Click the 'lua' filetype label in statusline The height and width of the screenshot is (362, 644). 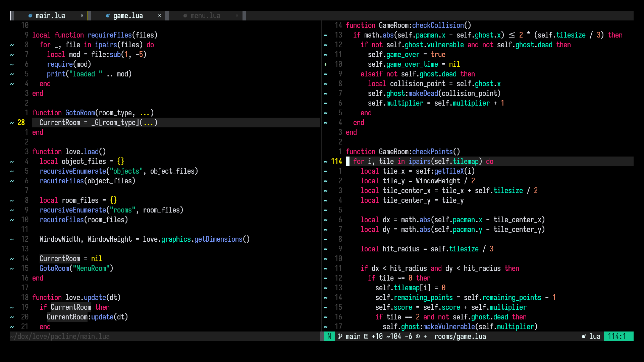(595, 337)
